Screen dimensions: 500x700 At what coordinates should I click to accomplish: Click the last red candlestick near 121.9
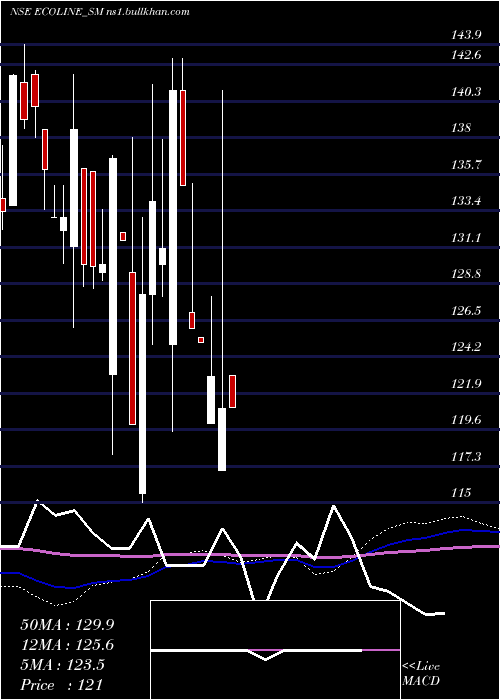[x=232, y=392]
